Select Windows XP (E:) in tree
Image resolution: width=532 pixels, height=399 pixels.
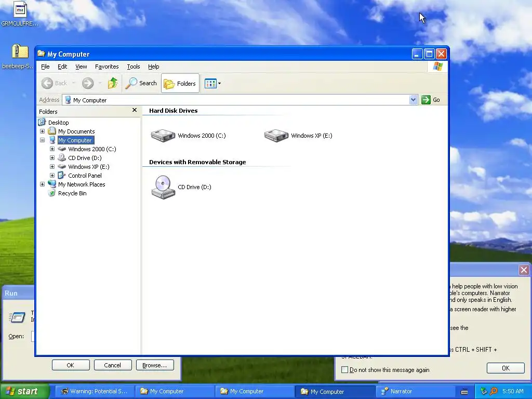point(88,167)
